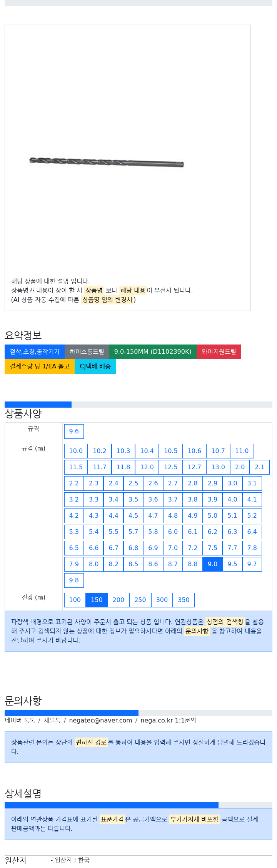This screenshot has width=277, height=868.
Task: Select 100 overall length option
Action: pyautogui.click(x=75, y=600)
